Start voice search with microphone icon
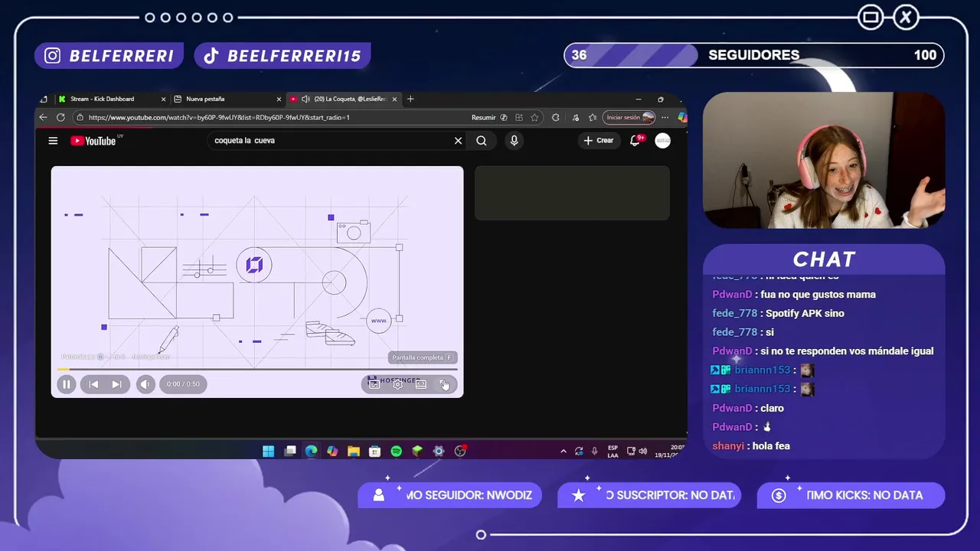The height and width of the screenshot is (551, 980). click(514, 141)
